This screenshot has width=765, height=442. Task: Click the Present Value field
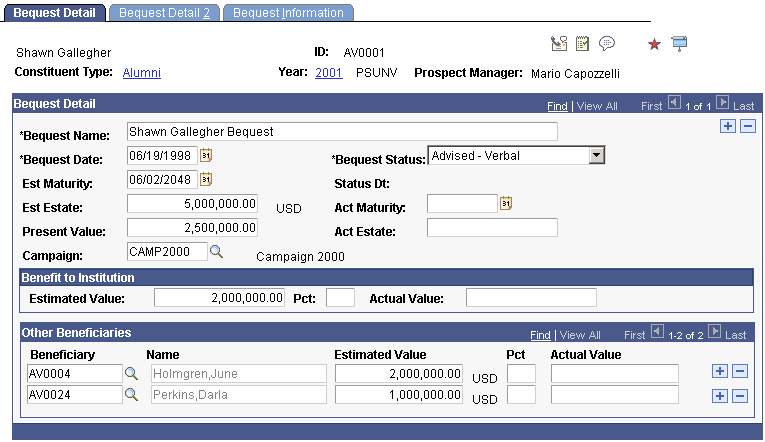point(192,227)
